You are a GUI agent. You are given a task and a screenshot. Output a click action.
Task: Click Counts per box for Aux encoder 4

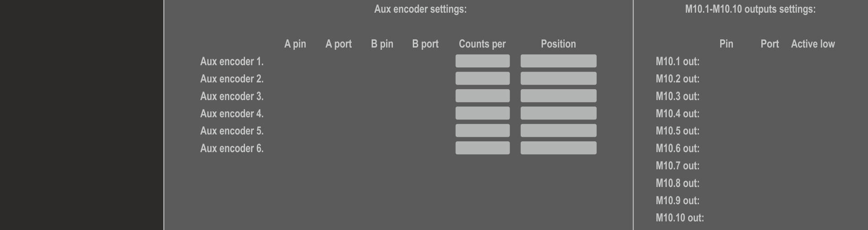click(x=482, y=113)
